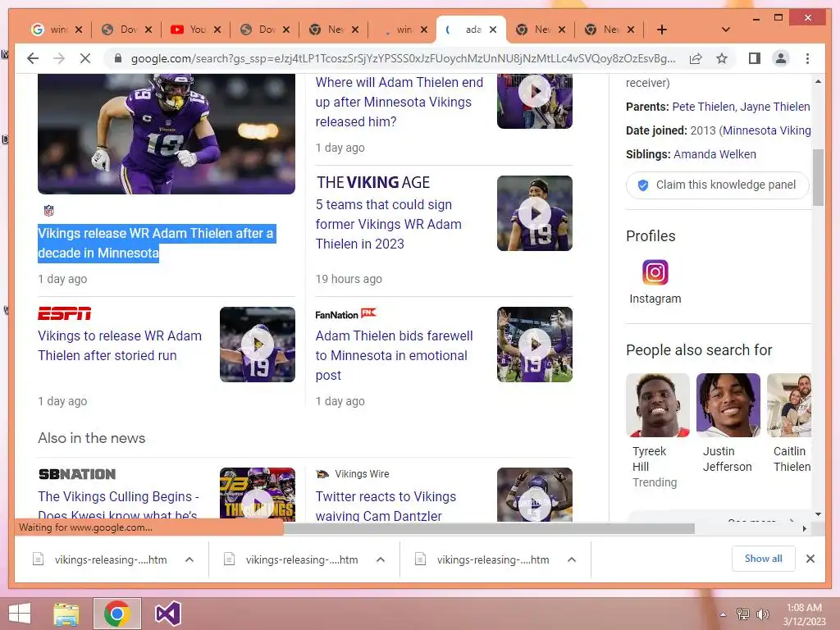Click the Vikings Wire source icon
The image size is (840, 630).
pyautogui.click(x=322, y=474)
